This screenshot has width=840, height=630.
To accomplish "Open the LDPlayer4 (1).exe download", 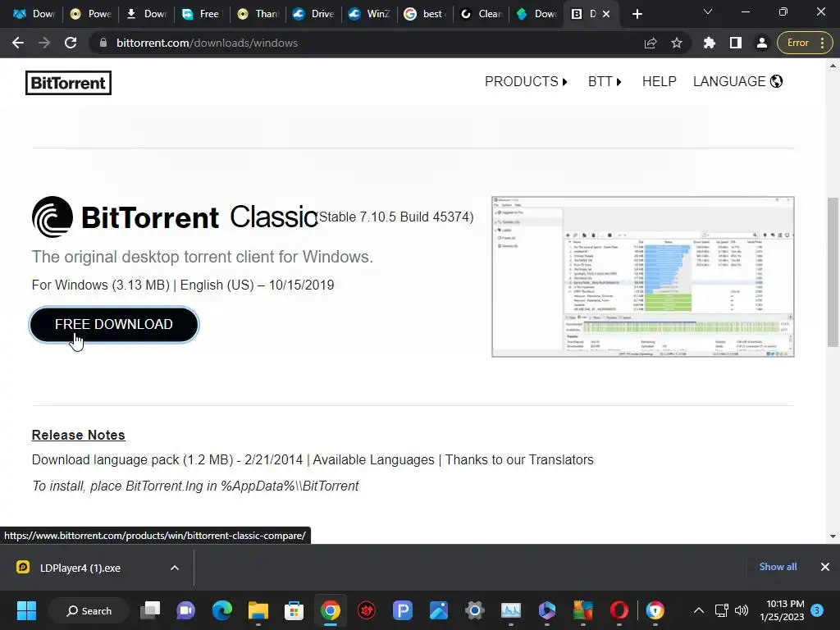I will (80, 568).
